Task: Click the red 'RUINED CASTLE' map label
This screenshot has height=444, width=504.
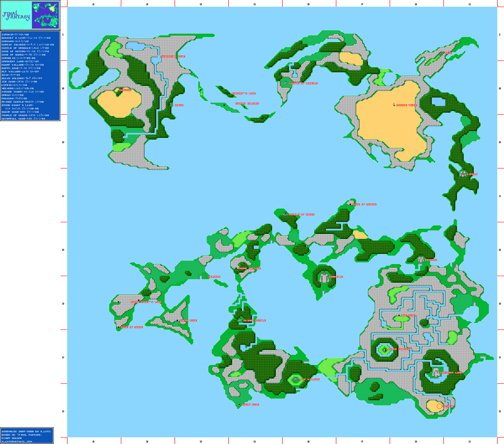Action: tap(255, 320)
